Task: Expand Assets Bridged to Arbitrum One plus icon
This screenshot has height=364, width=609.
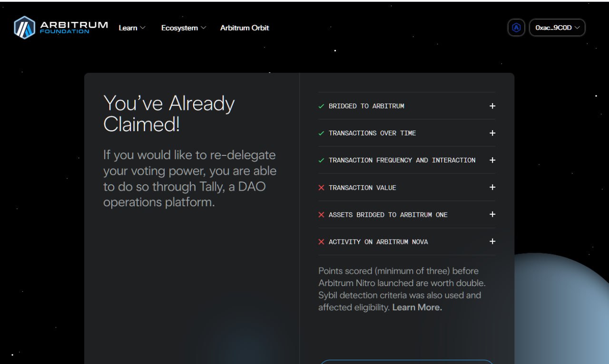Action: (492, 214)
